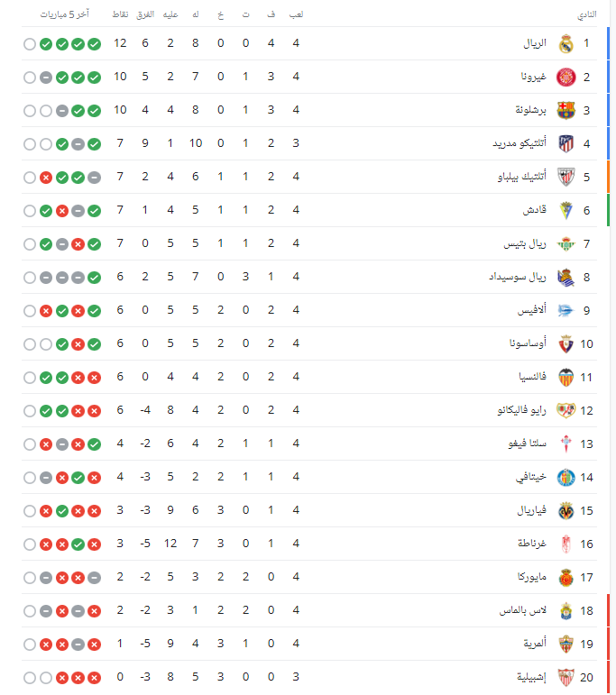
Task: Click the Barcelona club crest
Action: [x=565, y=110]
